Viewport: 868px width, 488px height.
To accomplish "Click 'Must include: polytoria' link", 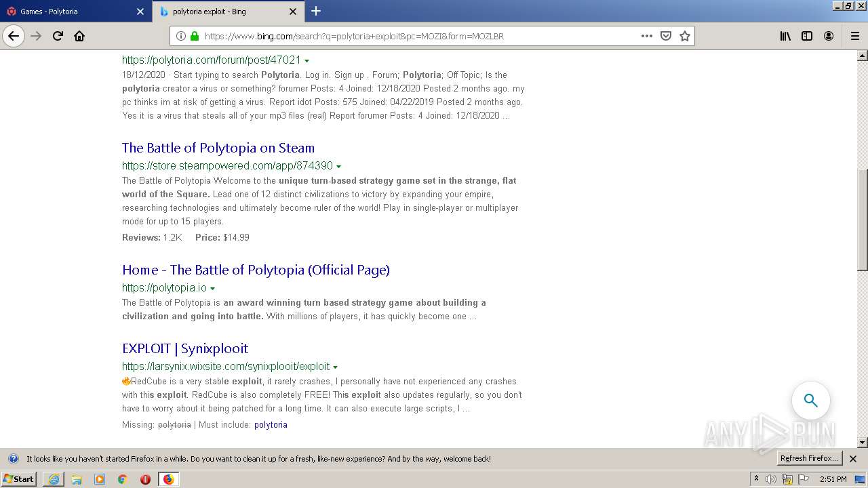I will click(x=271, y=425).
